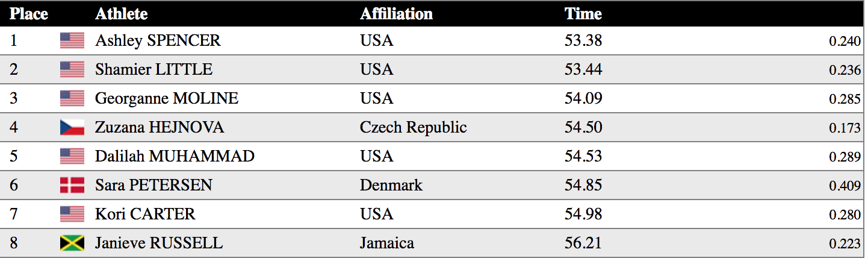Open athlete name Zuzana HEJNOVA

(160, 127)
